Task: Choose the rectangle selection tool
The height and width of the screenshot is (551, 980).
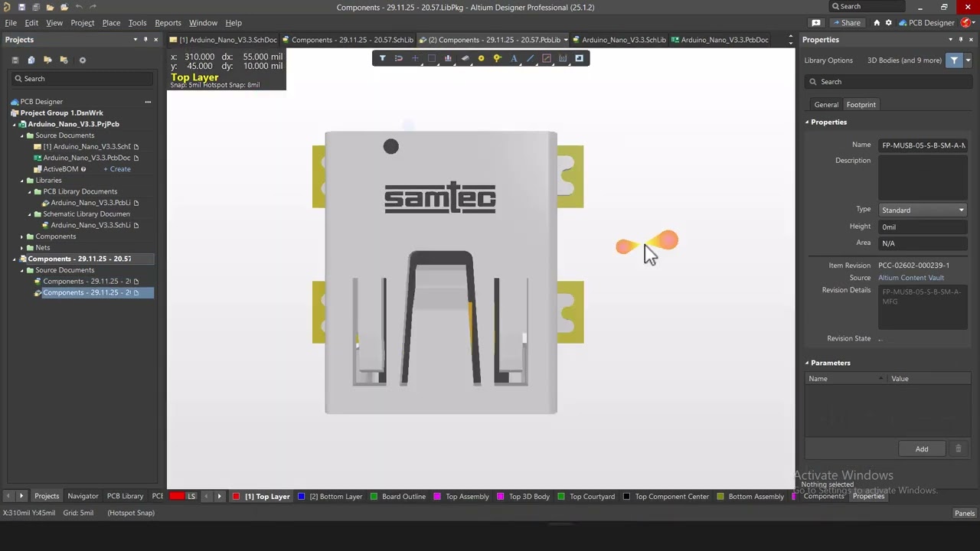Action: [x=431, y=58]
